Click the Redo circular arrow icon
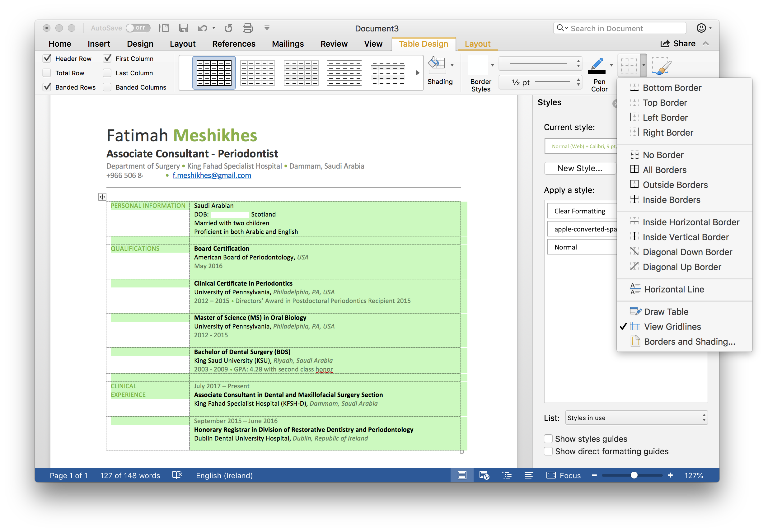Screen dimensions: 763x532 228,28
